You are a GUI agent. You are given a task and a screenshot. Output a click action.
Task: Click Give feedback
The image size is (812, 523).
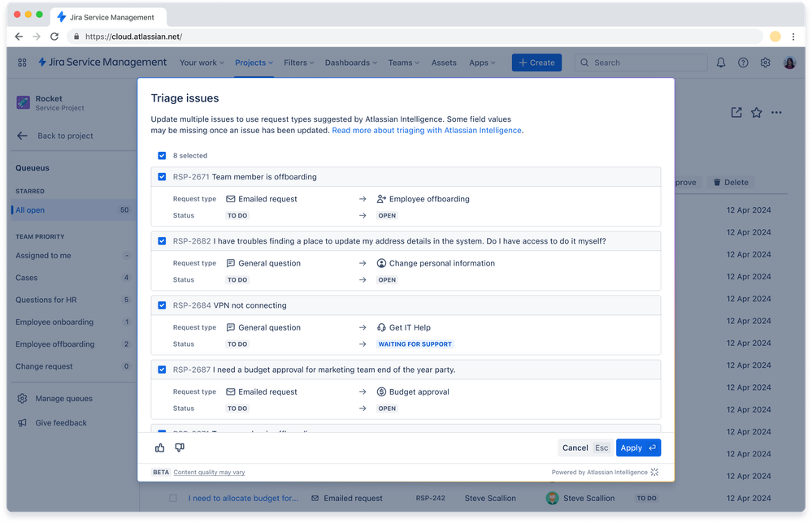coord(61,422)
